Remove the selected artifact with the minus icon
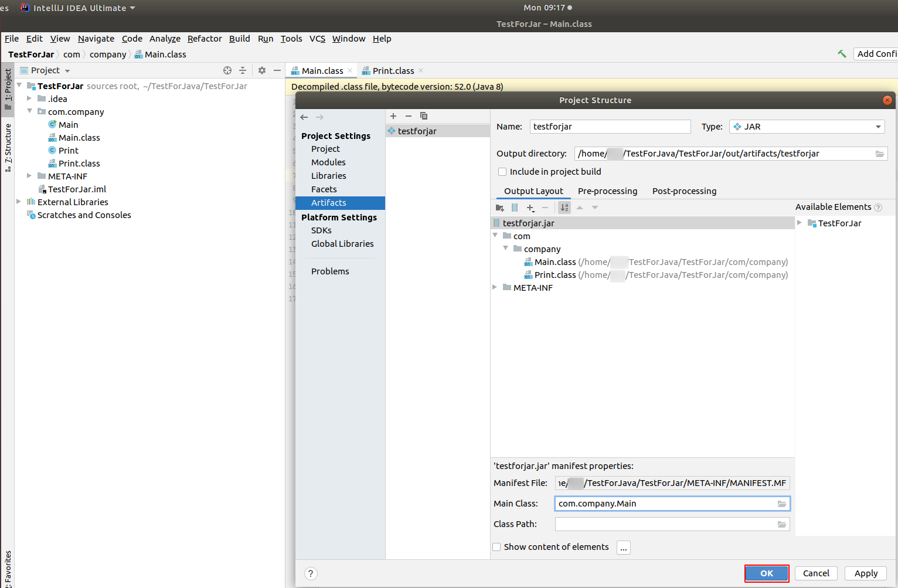898x588 pixels. coord(409,116)
